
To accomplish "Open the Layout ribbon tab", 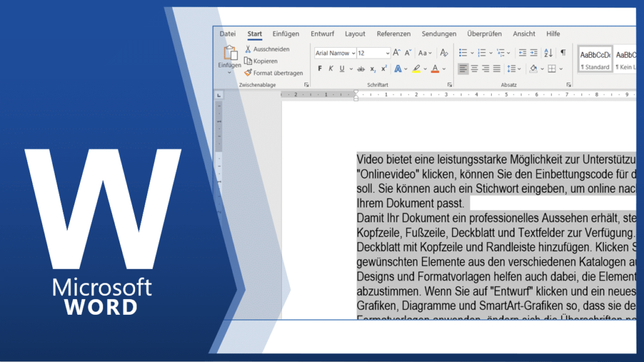I will [355, 34].
